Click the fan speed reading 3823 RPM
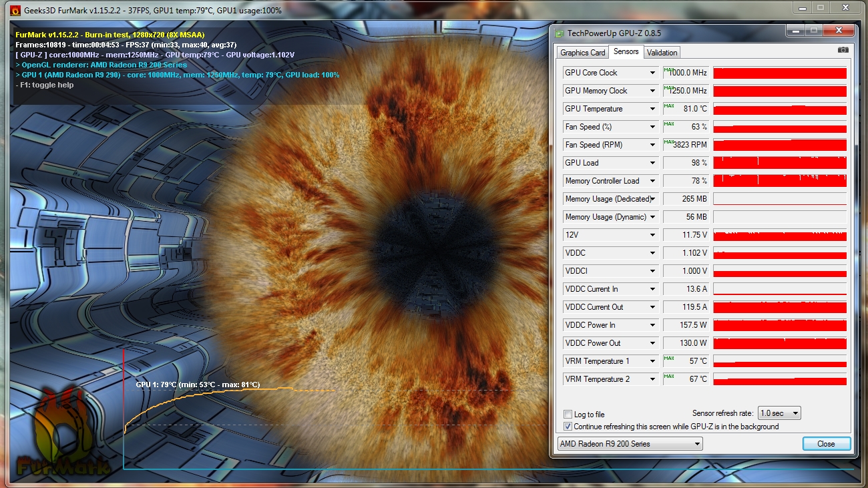The image size is (868, 488). click(686, 145)
